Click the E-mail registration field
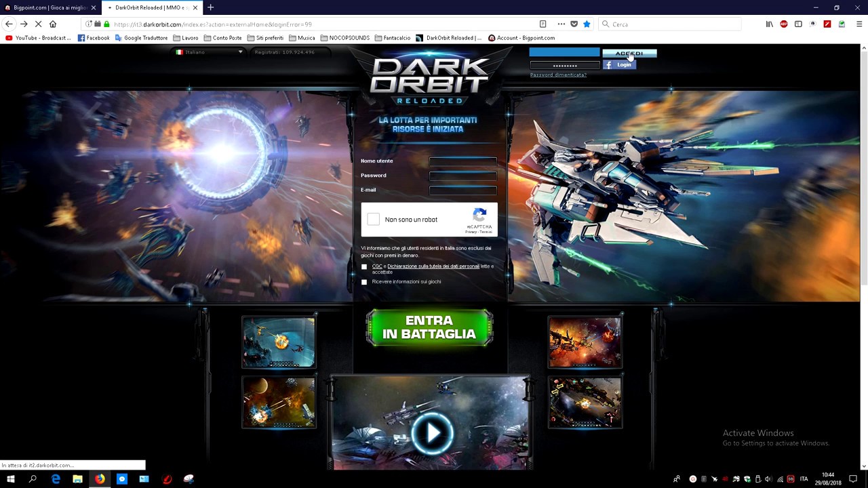868x488 pixels. (x=462, y=190)
